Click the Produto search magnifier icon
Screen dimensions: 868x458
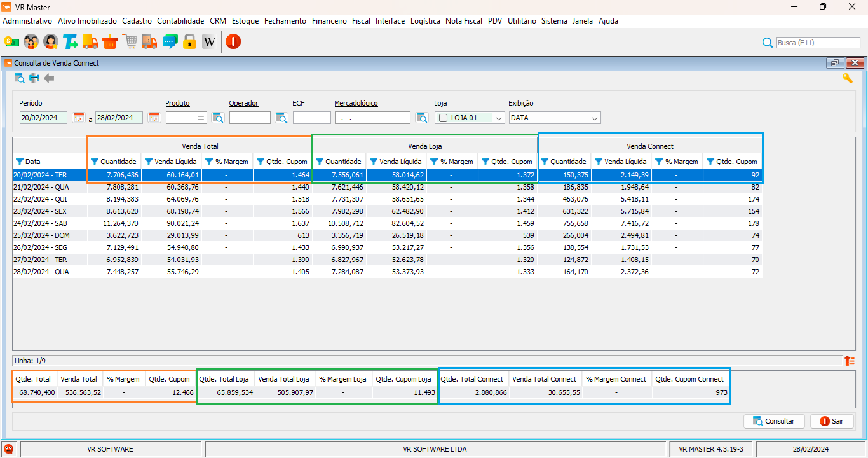pyautogui.click(x=218, y=118)
